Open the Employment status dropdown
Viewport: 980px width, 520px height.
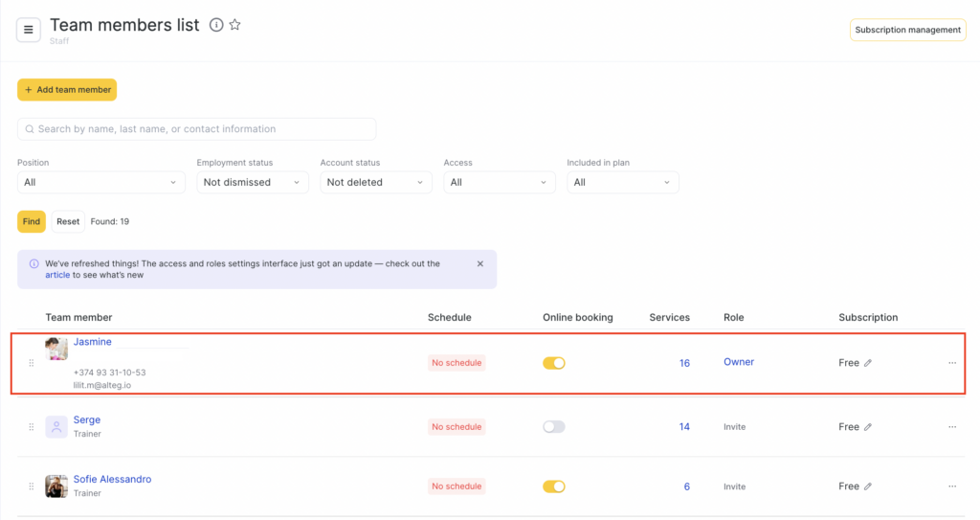(x=253, y=182)
